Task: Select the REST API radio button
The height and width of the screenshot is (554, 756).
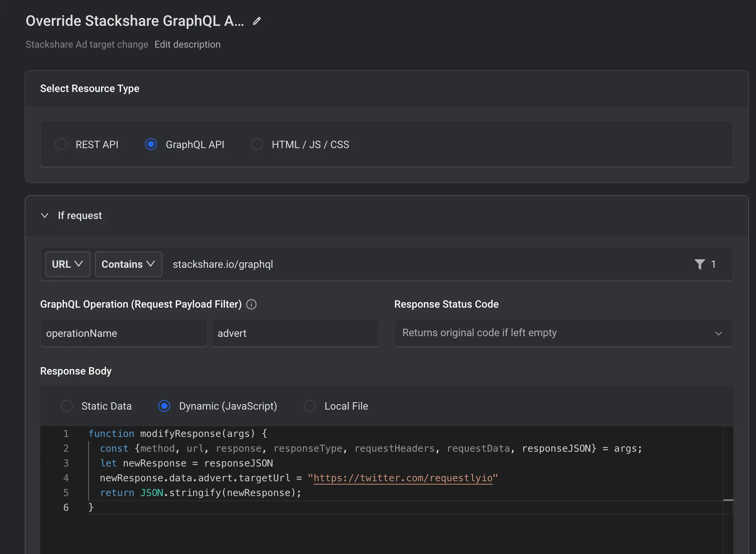Action: [61, 144]
